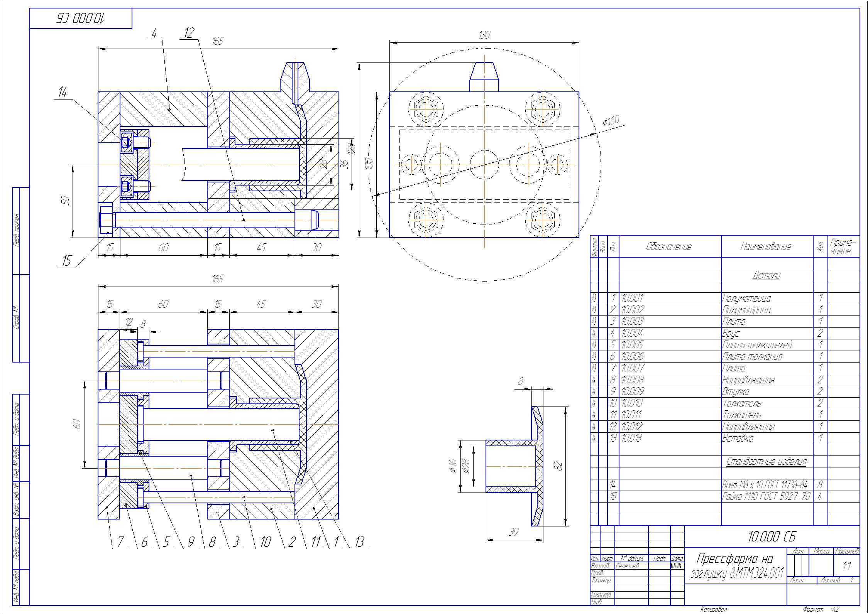The image size is (868, 614).
Task: Click the "Справ. №" side stamp label
Action: tap(17, 318)
